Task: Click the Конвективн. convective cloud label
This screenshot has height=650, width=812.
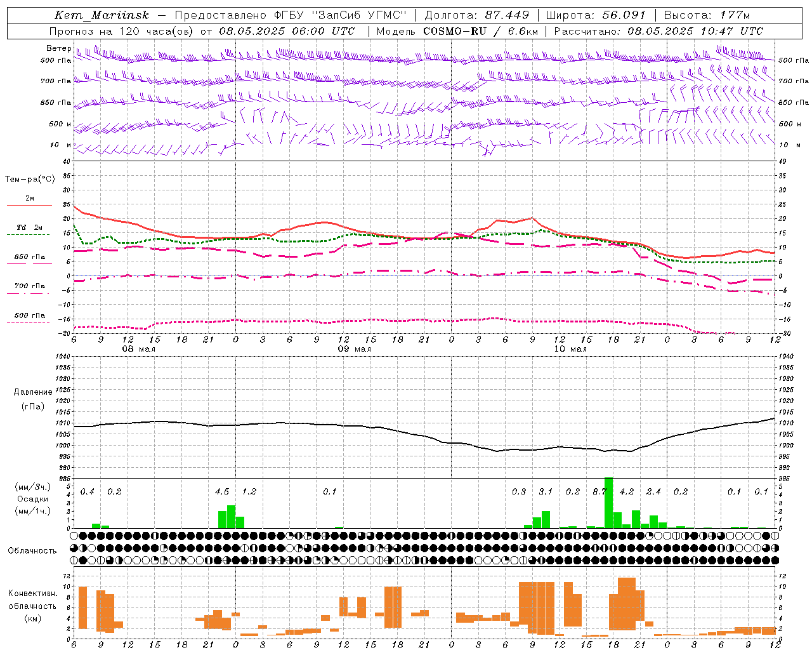Action: (33, 594)
